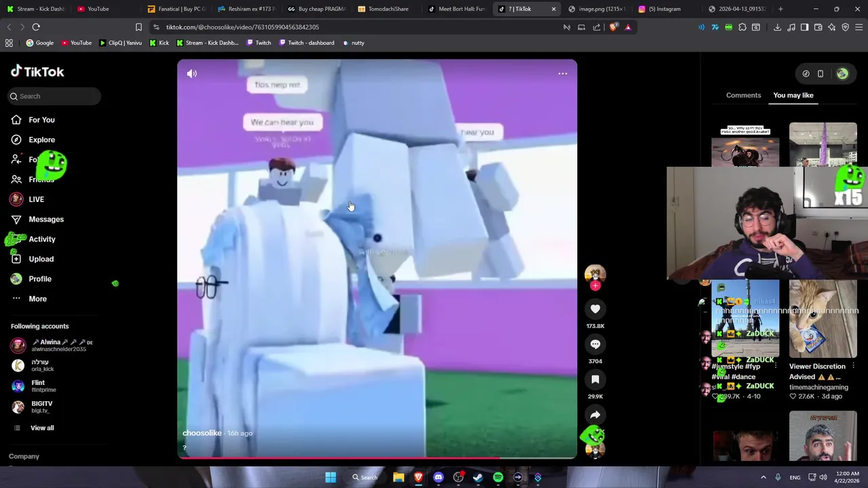Open the browser Extensions puzzle icon
Screen dimensions: 868x488
point(743,27)
